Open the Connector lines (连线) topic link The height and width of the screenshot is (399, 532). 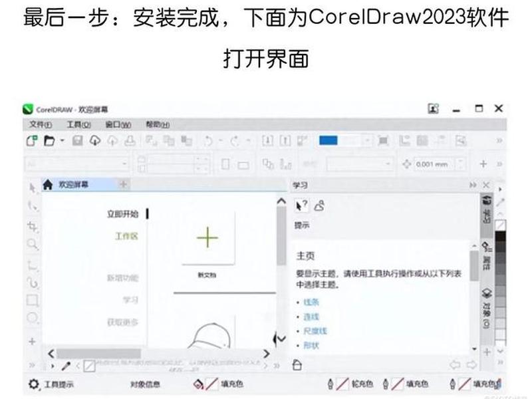[x=311, y=317]
